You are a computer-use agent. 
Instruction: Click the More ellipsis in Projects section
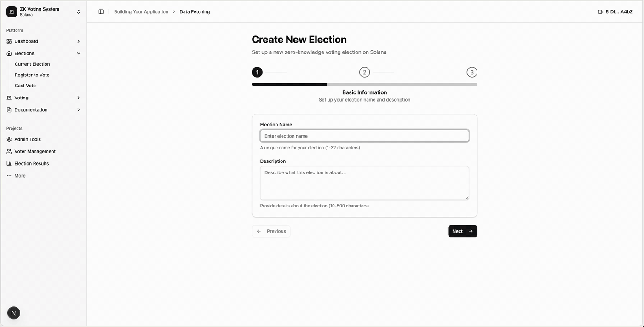[9, 175]
